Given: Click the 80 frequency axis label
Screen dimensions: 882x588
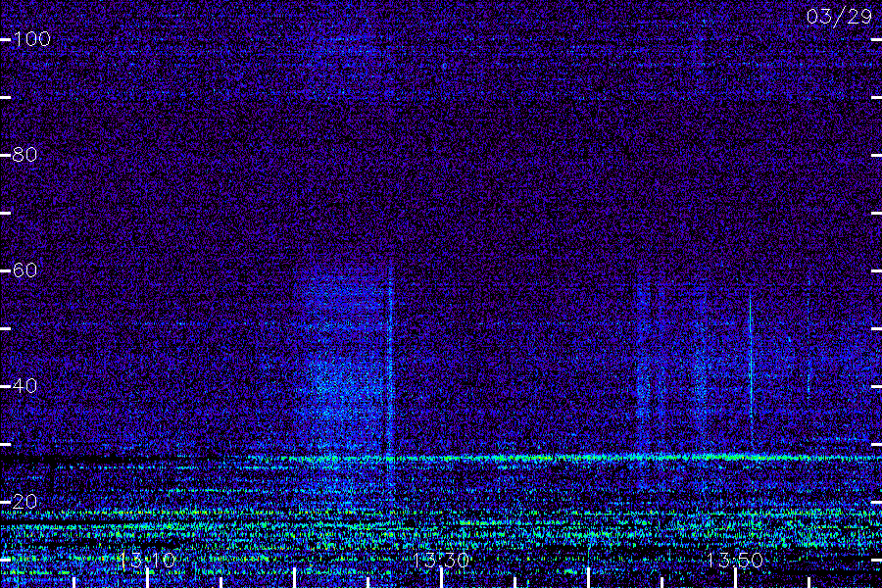Looking at the screenshot, I should tap(24, 154).
